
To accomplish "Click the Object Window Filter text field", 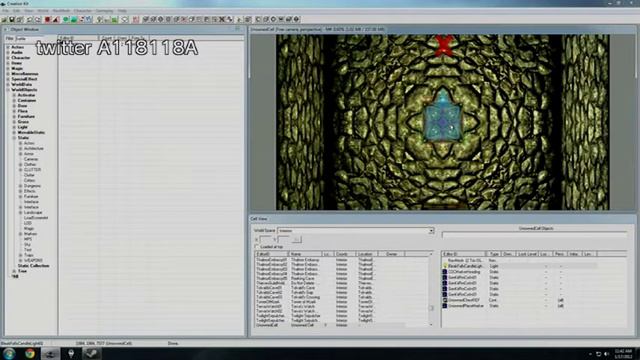I will [x=36, y=38].
